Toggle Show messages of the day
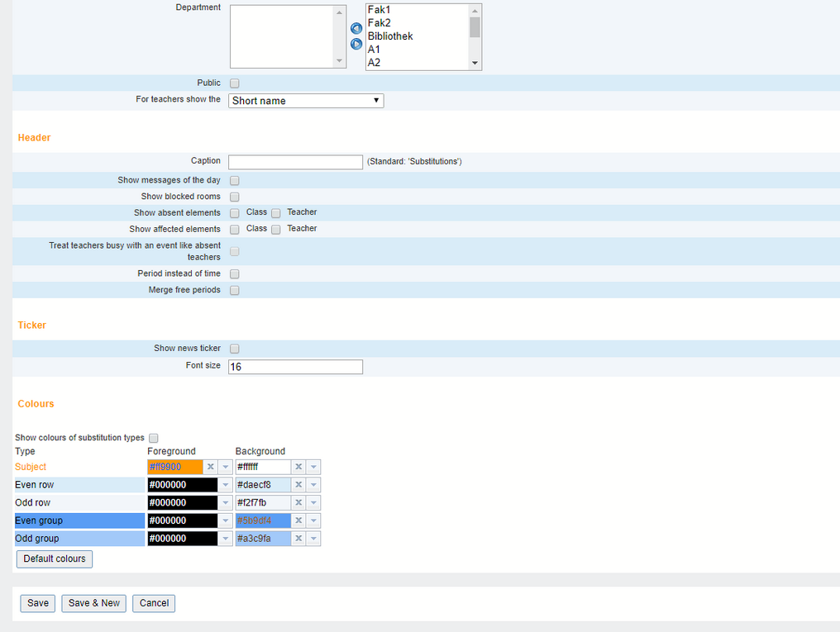 [x=235, y=180]
